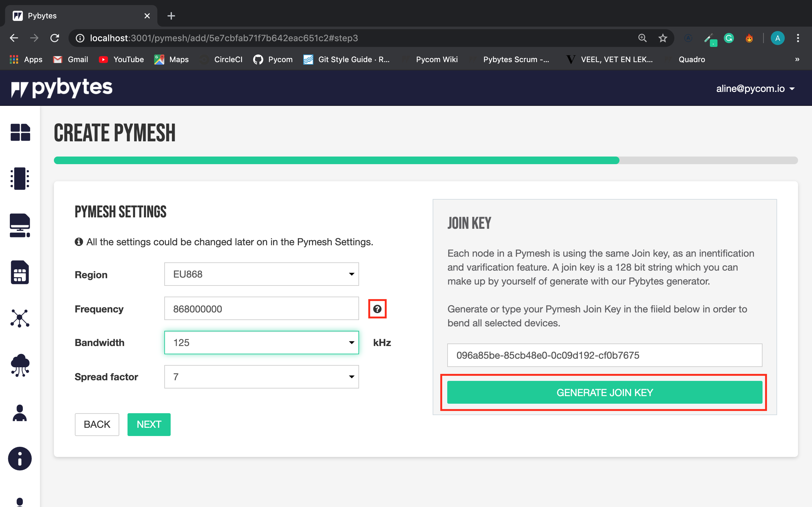Open the gateways section from the sidebar
This screenshot has height=507, width=812.
click(x=19, y=225)
